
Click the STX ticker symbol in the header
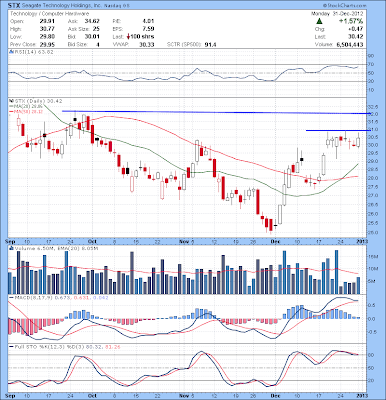[x=13, y=5]
